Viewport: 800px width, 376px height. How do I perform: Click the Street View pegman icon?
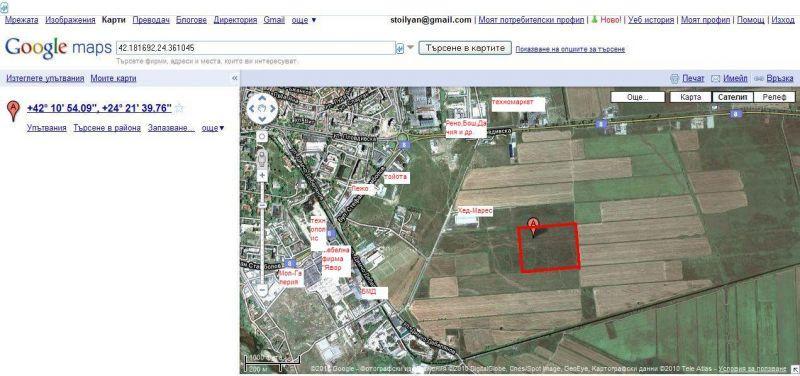click(262, 158)
